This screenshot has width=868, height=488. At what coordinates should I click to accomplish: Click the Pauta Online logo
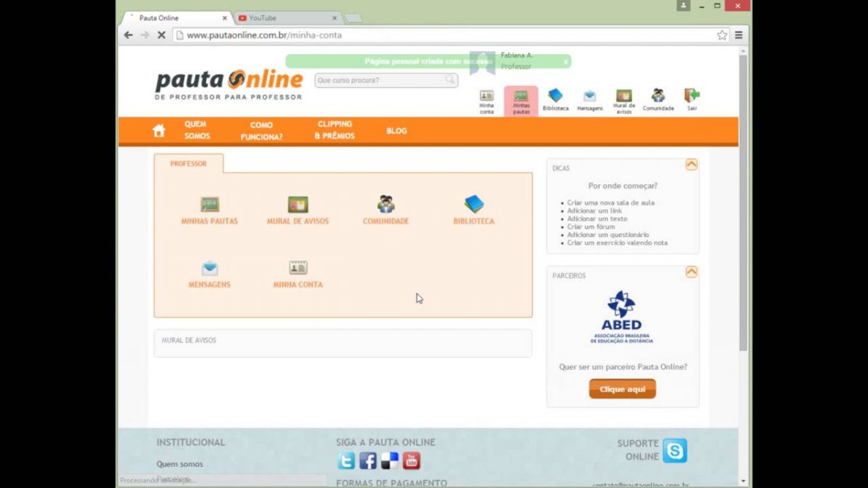228,84
